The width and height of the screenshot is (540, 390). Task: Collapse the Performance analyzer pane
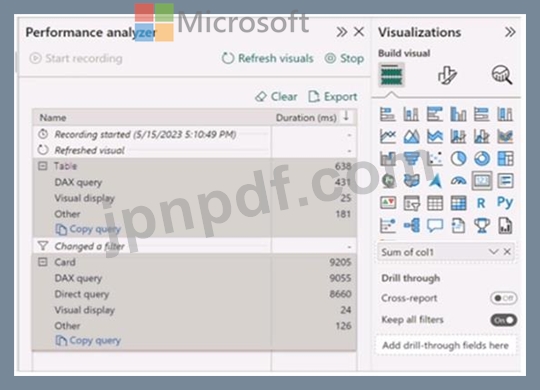(342, 32)
